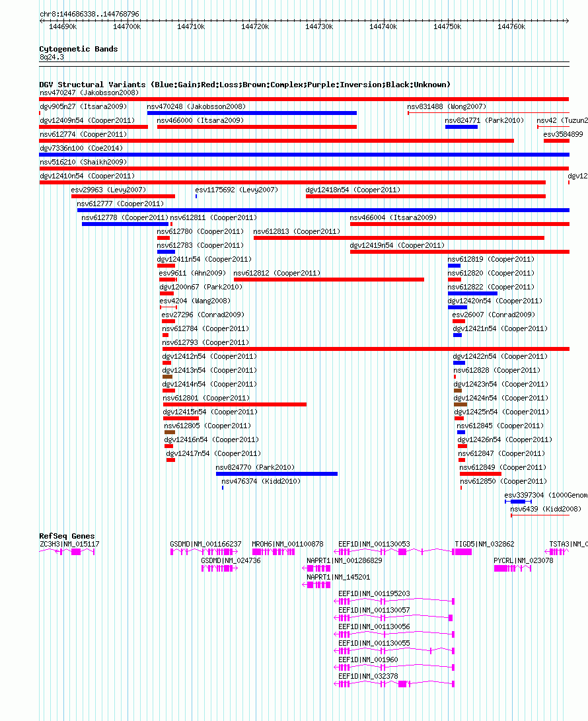Click the brown complex bar under dgv12413n54

pyautogui.click(x=167, y=377)
